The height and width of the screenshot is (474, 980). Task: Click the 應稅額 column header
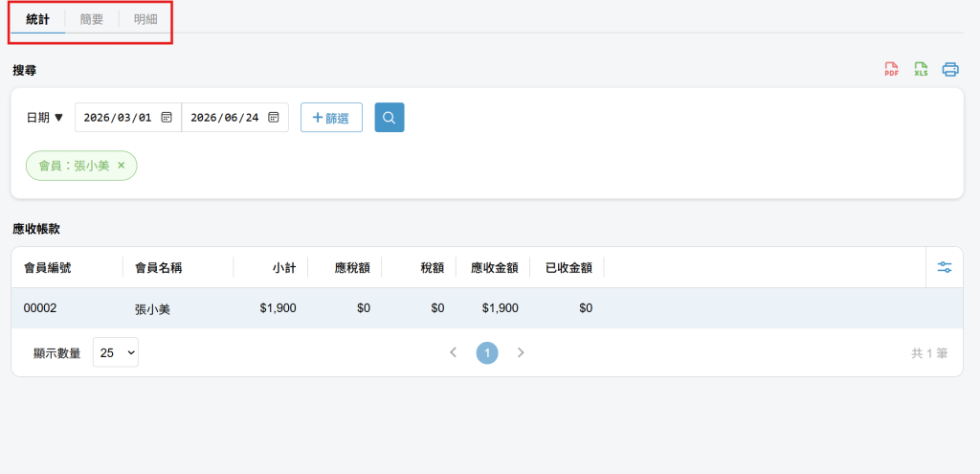pyautogui.click(x=352, y=267)
